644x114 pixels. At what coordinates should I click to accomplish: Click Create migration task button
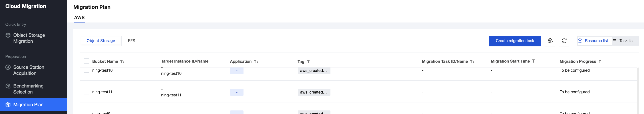tap(515, 41)
